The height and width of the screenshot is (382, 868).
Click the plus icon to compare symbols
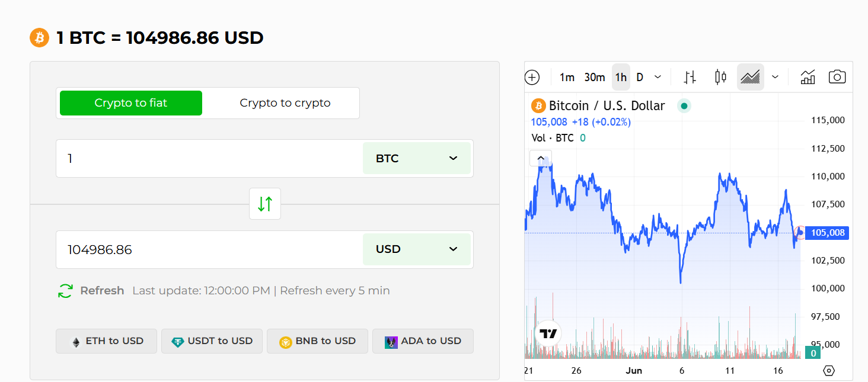coord(532,76)
